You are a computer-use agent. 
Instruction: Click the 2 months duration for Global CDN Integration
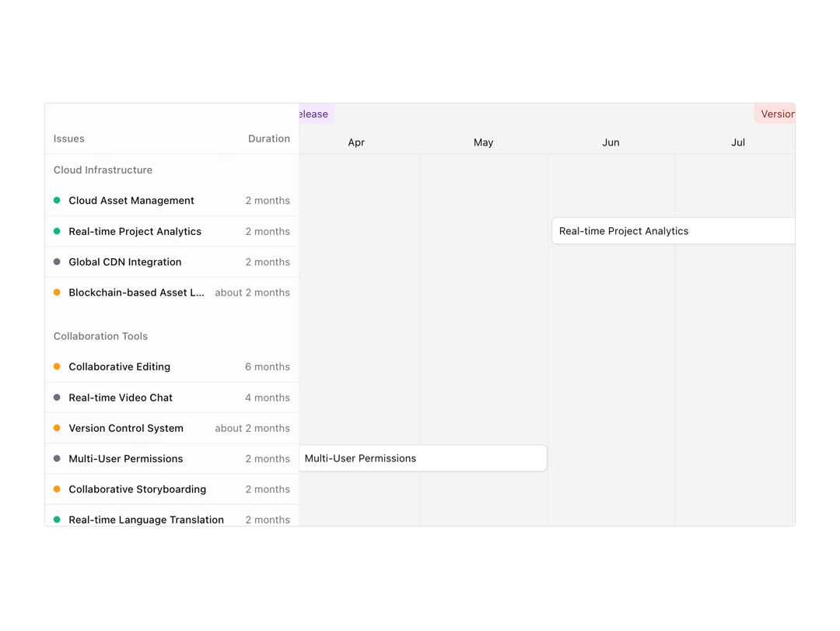pyautogui.click(x=268, y=262)
